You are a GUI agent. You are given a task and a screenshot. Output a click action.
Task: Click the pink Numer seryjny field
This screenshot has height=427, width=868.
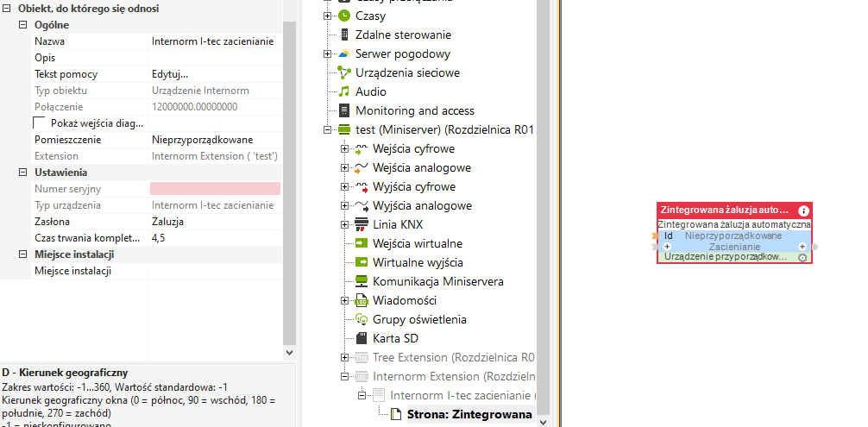point(215,188)
